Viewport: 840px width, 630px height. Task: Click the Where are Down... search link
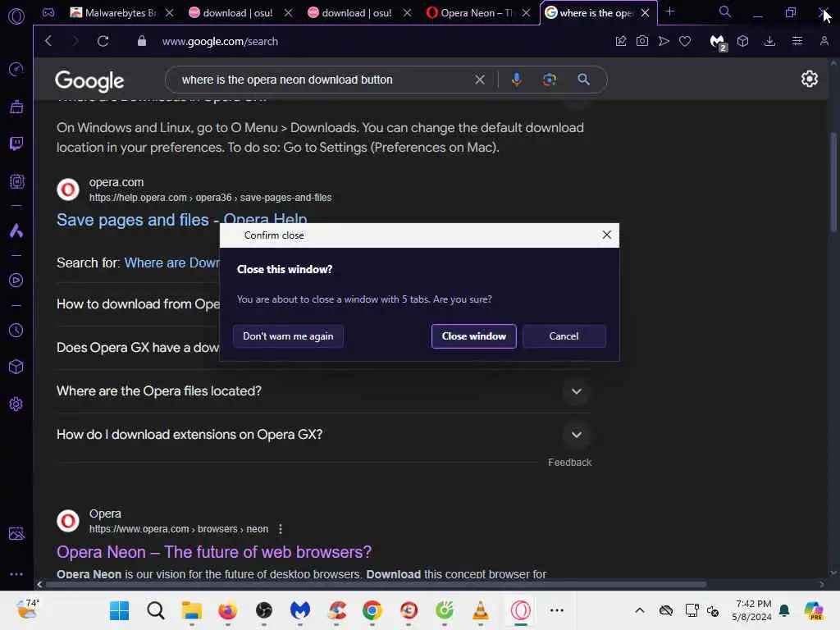171,262
